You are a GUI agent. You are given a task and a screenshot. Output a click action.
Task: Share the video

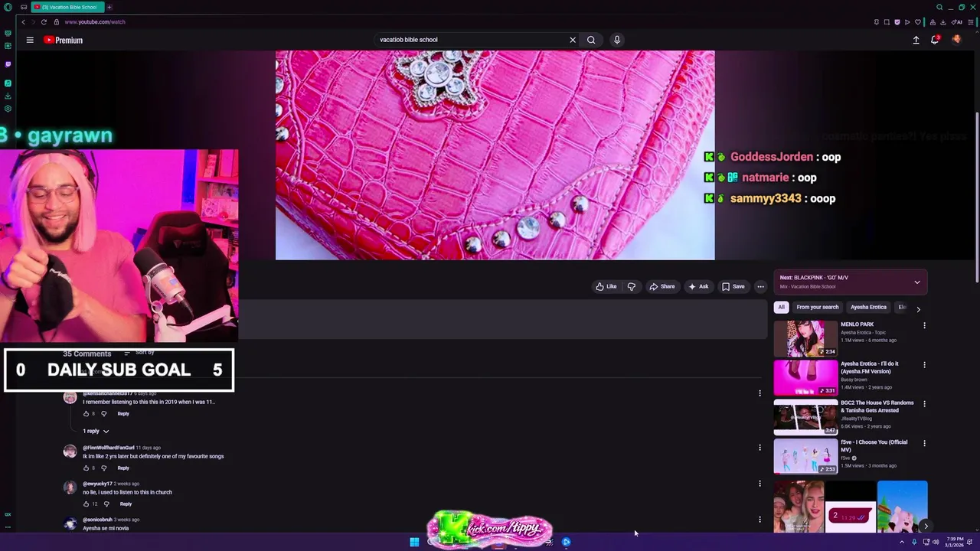coord(662,286)
